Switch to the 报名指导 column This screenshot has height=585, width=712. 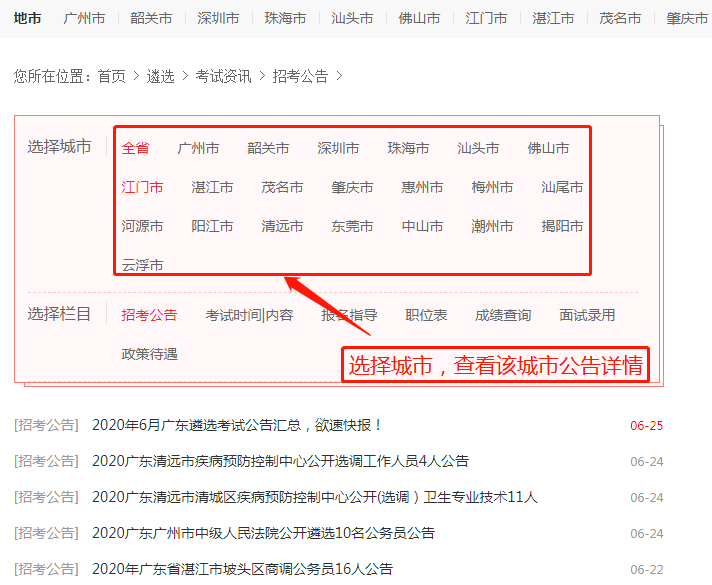(349, 315)
